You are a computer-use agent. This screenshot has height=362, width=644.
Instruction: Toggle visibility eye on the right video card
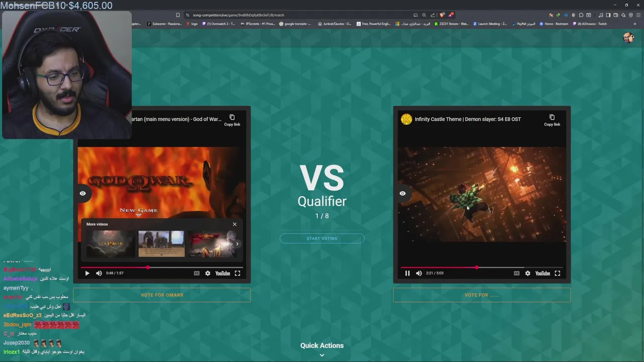point(403,193)
